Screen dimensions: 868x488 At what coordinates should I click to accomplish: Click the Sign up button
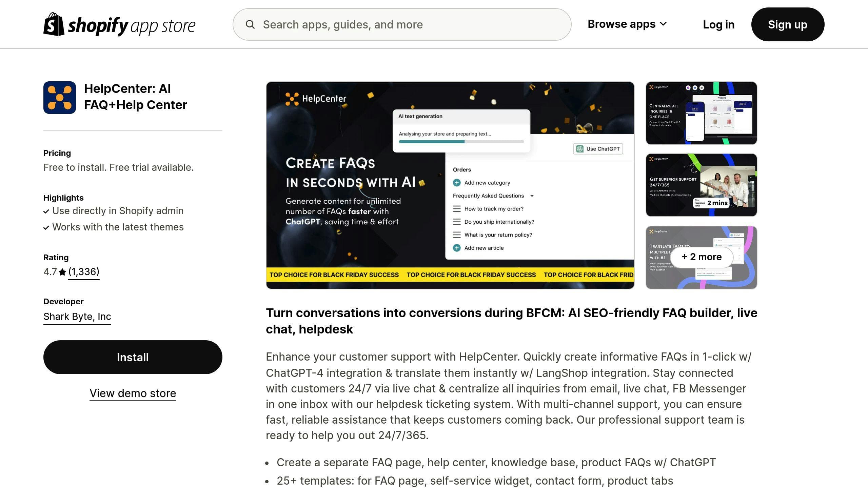click(788, 24)
